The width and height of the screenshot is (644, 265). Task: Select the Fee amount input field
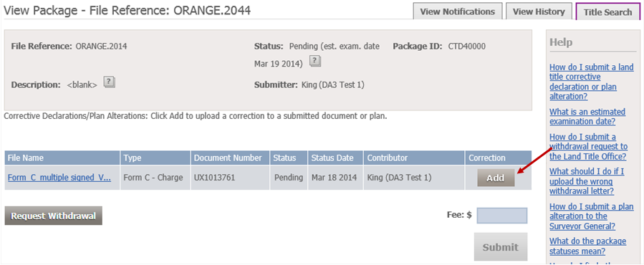point(502,216)
